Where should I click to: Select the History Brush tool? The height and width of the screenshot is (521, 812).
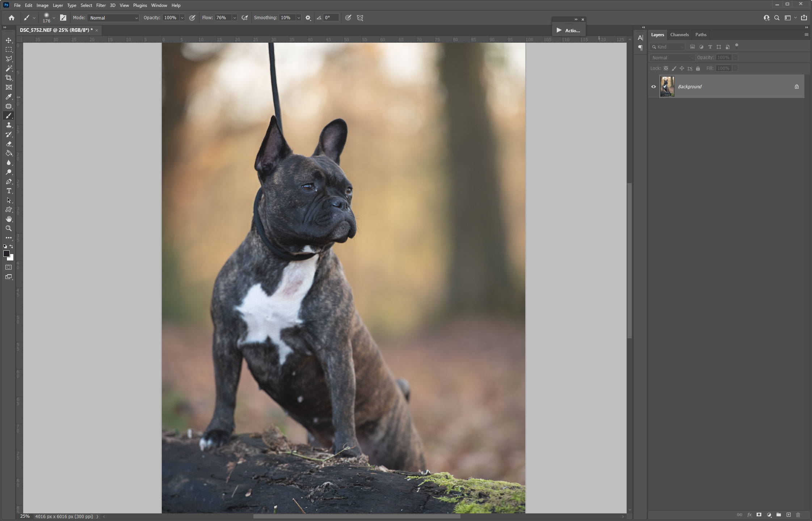coord(9,134)
